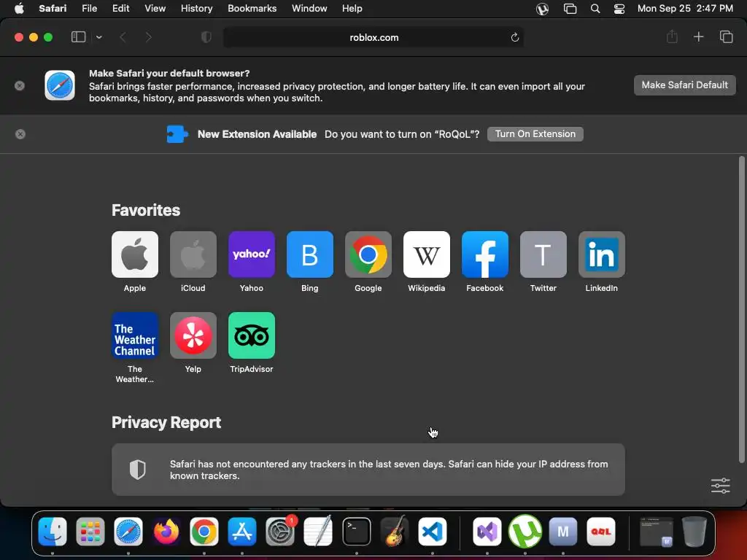Open the Help menu
Viewport: 747px width, 560px height.
point(352,8)
